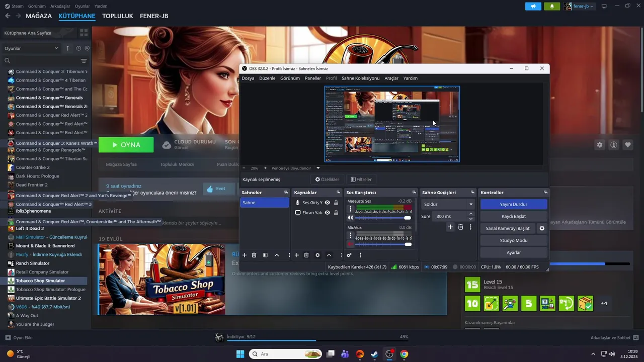Viewport: 644px width, 362px height.
Task: Adjust Masaüstü Ses volume slider
Action: [384, 218]
